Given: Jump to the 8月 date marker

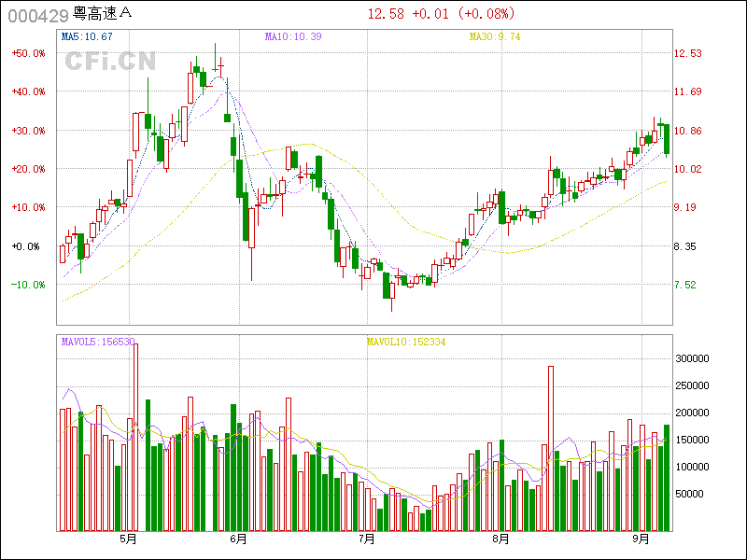Looking at the screenshot, I should (500, 539).
